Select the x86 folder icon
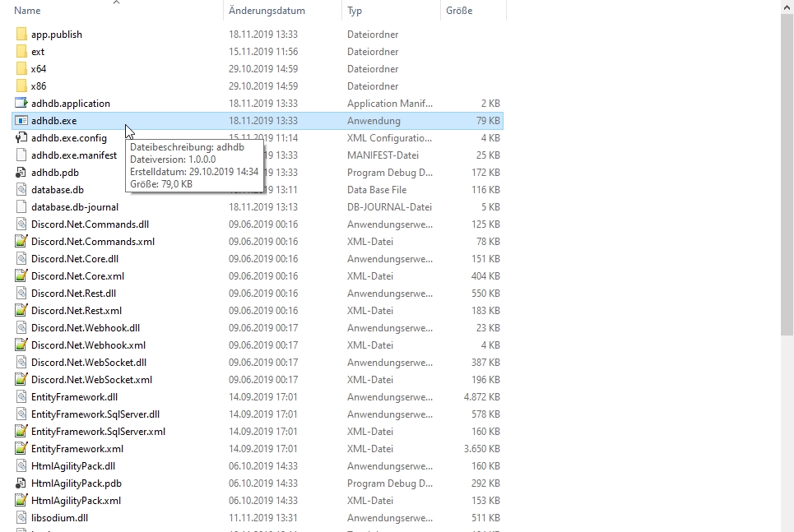Image resolution: width=794 pixels, height=532 pixels. click(21, 86)
